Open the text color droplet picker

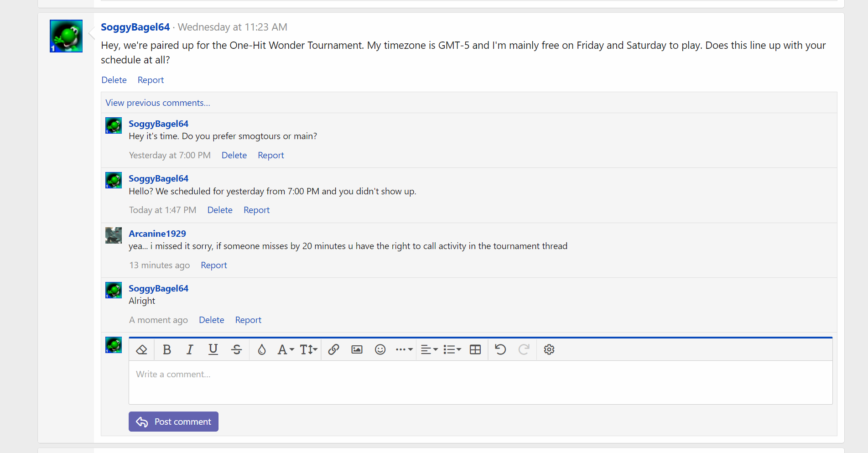pyautogui.click(x=261, y=349)
